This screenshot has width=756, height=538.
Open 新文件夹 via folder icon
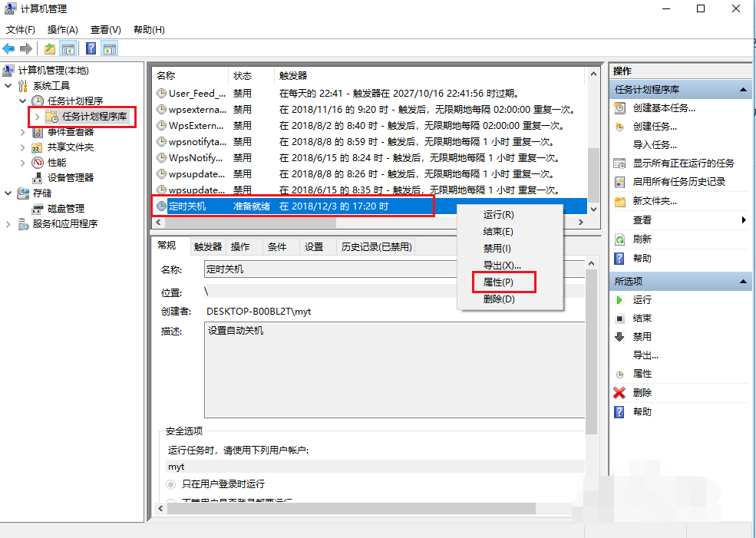tap(619, 201)
